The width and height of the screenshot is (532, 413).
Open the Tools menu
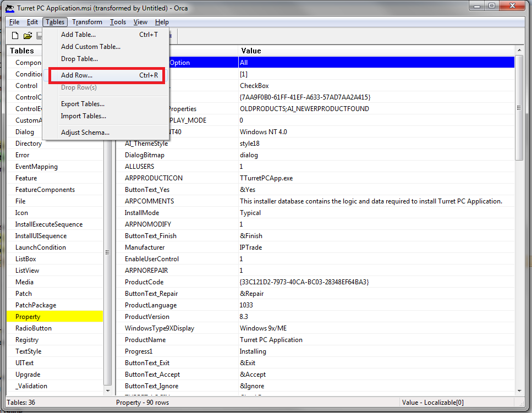(118, 22)
